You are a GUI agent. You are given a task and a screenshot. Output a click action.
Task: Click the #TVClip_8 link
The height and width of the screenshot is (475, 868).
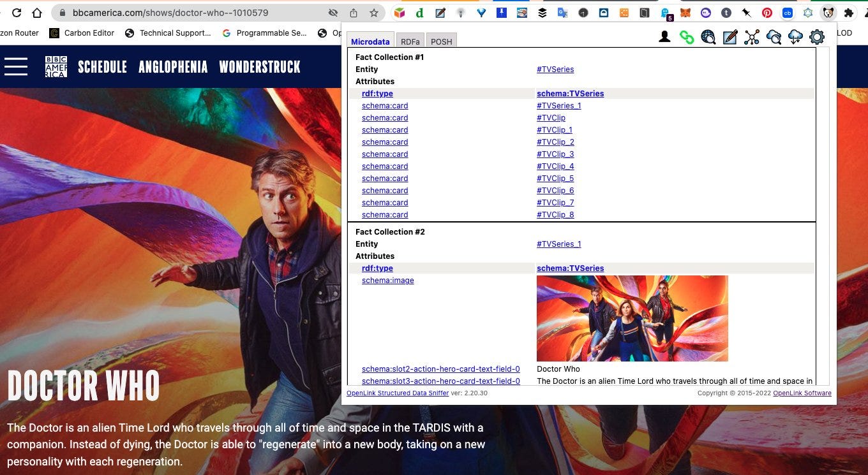coord(555,215)
